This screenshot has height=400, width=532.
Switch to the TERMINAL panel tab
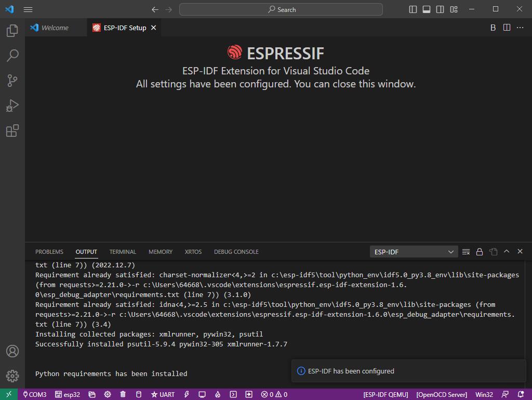click(123, 252)
